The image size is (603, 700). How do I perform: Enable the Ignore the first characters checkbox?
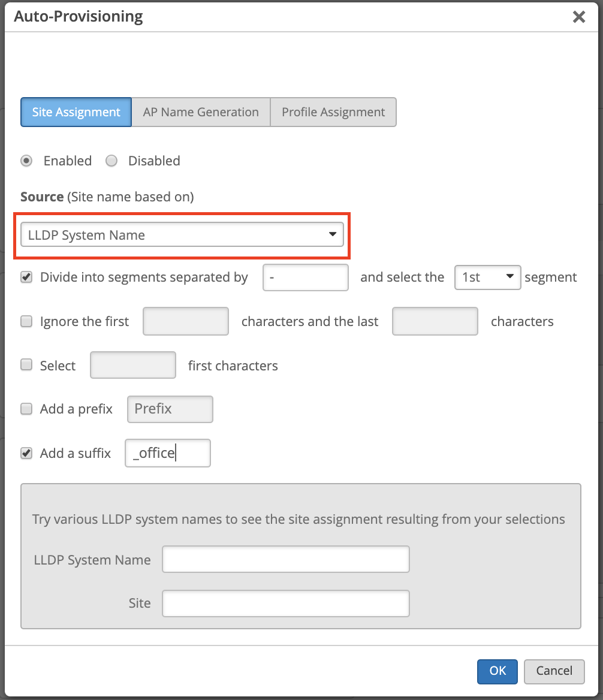coord(26,321)
